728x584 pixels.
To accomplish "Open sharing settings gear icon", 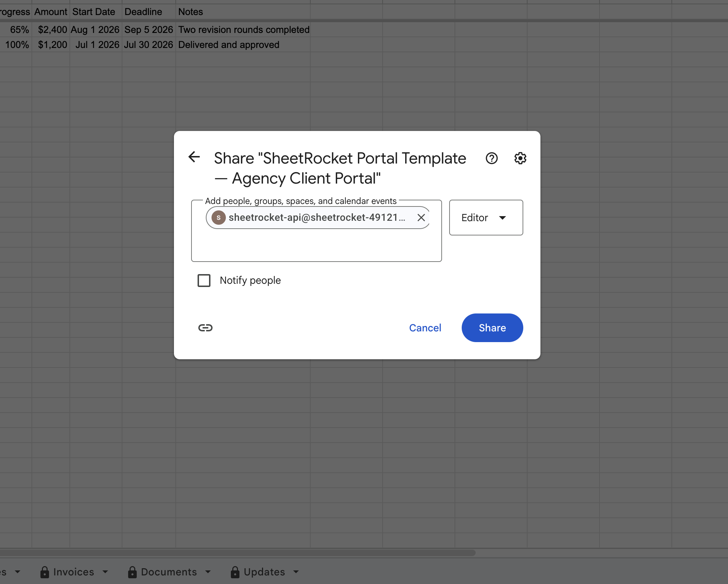I will (x=520, y=158).
